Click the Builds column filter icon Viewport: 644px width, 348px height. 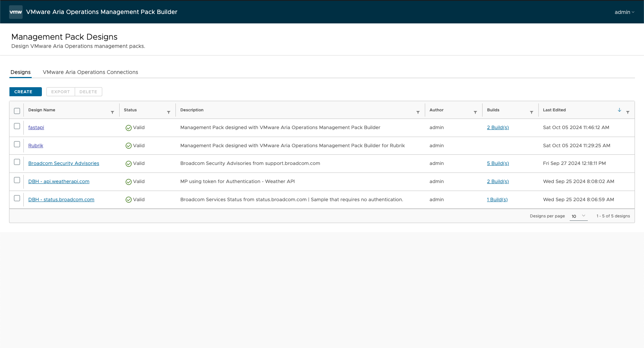point(532,112)
